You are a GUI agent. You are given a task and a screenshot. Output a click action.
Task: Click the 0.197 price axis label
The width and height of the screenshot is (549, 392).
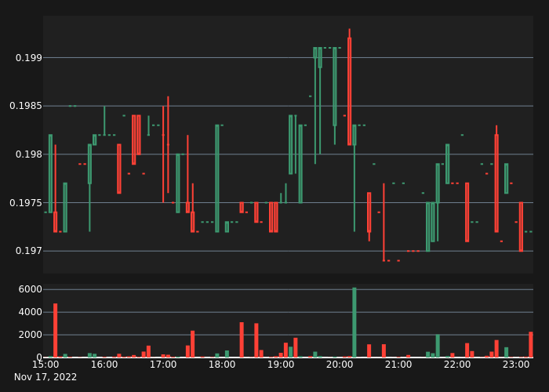(29, 251)
